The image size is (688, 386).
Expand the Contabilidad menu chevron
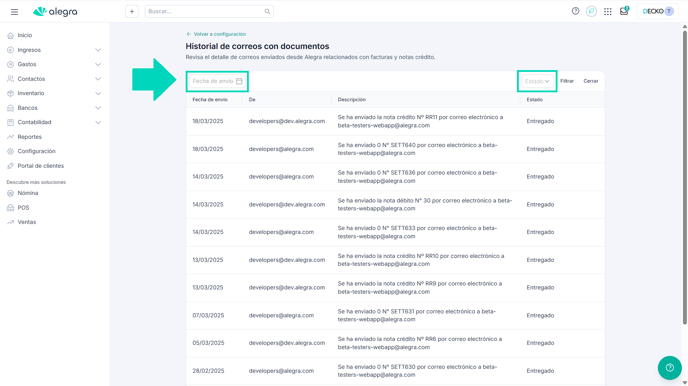click(98, 122)
